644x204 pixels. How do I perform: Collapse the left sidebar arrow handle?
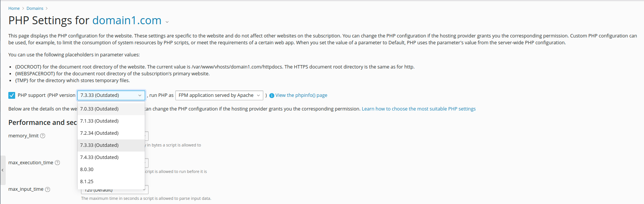(3, 170)
